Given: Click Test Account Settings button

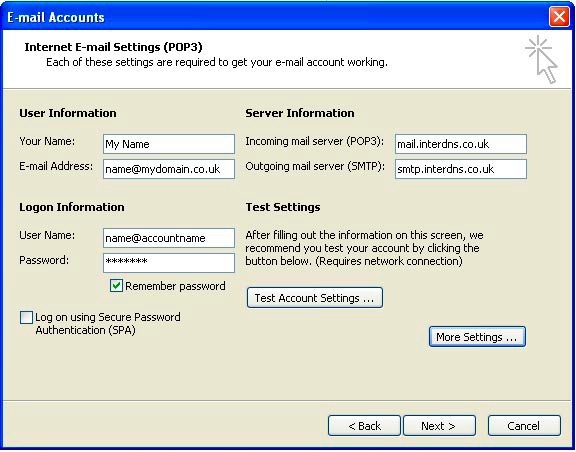Looking at the screenshot, I should [x=315, y=298].
